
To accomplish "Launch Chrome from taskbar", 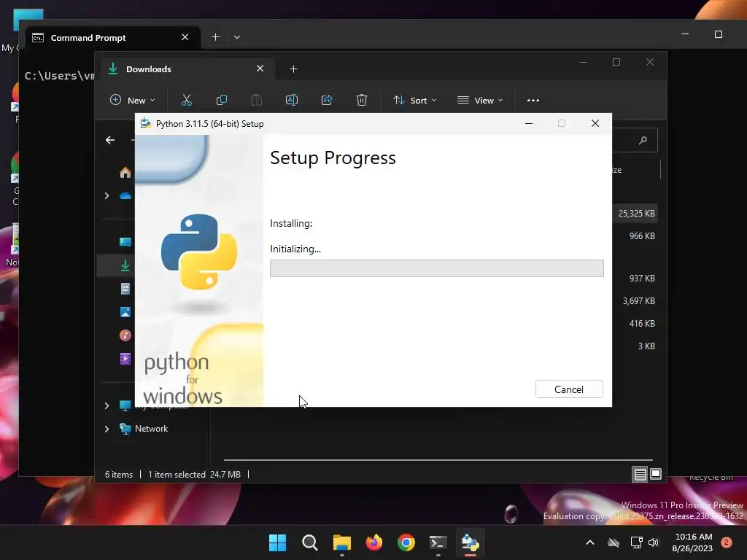I will click(406, 542).
